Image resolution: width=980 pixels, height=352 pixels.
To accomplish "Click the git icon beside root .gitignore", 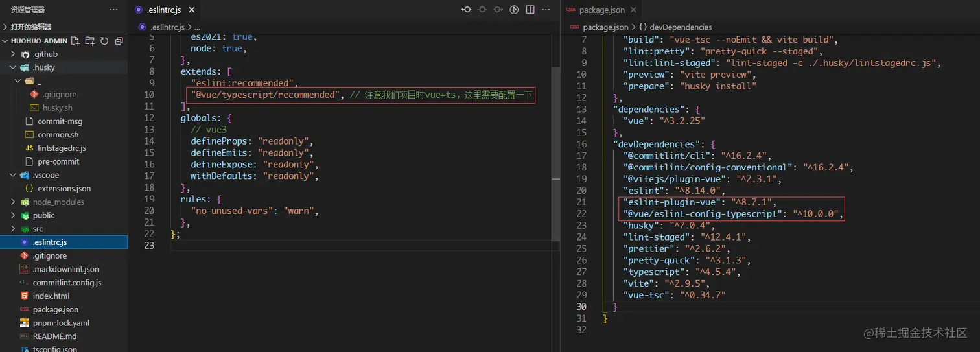I will pyautogui.click(x=25, y=255).
